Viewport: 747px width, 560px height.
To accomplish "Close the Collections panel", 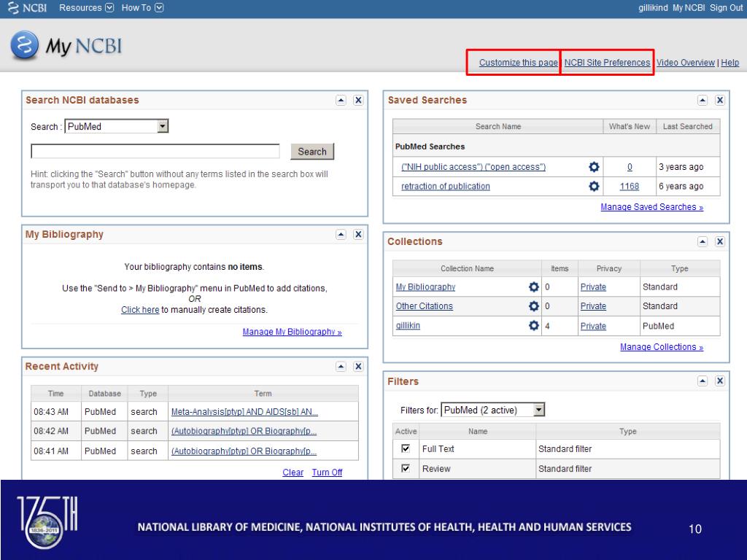I will pyautogui.click(x=720, y=241).
